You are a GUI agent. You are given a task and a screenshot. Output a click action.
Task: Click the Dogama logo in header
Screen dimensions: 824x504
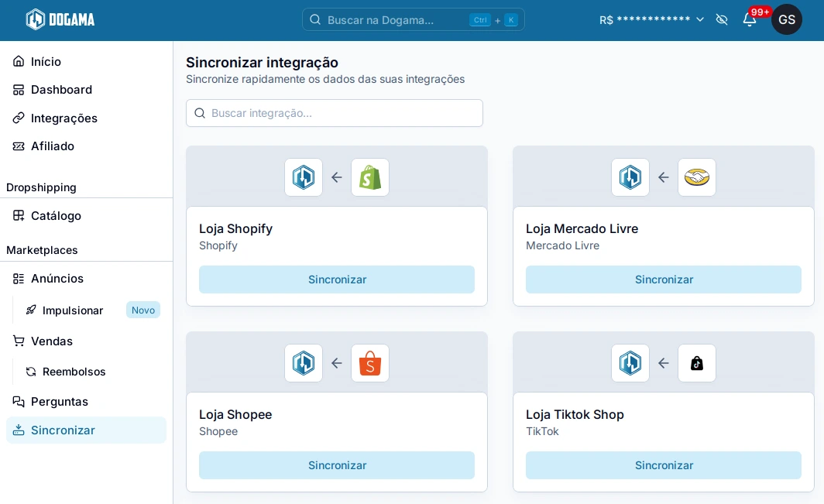[60, 20]
